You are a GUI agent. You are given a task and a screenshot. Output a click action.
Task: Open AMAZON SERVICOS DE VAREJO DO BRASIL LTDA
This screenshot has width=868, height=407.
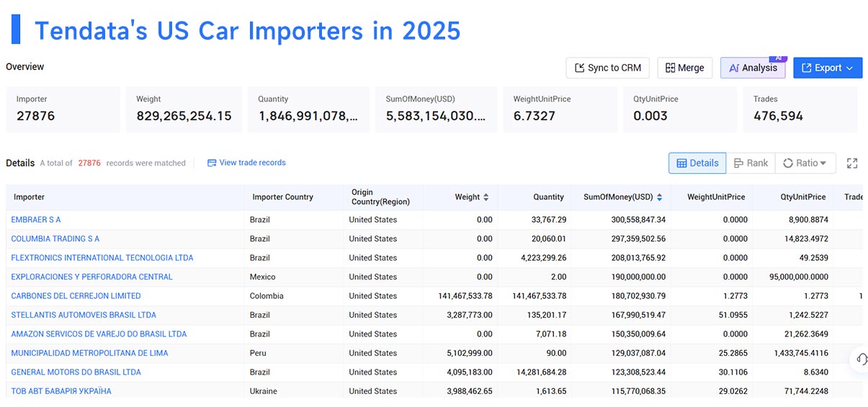(x=99, y=334)
